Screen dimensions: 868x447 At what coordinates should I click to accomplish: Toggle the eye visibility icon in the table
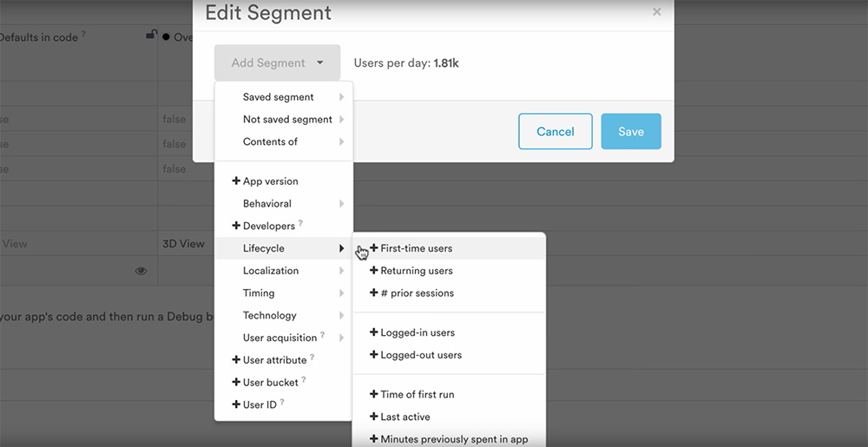pos(141,271)
